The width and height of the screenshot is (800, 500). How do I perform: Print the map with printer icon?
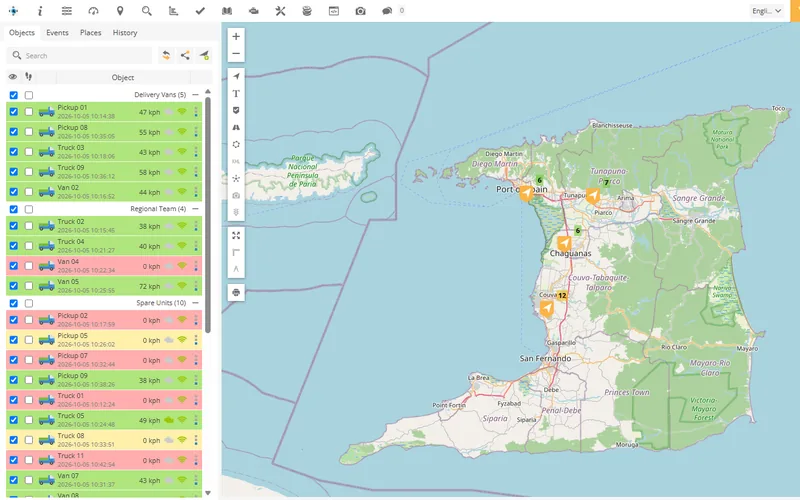pos(236,292)
